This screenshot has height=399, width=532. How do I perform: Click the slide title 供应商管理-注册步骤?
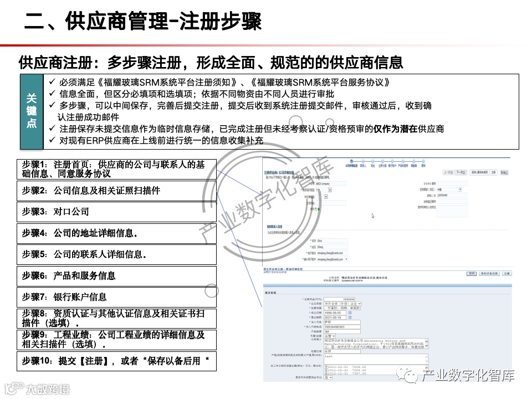pyautogui.click(x=142, y=22)
